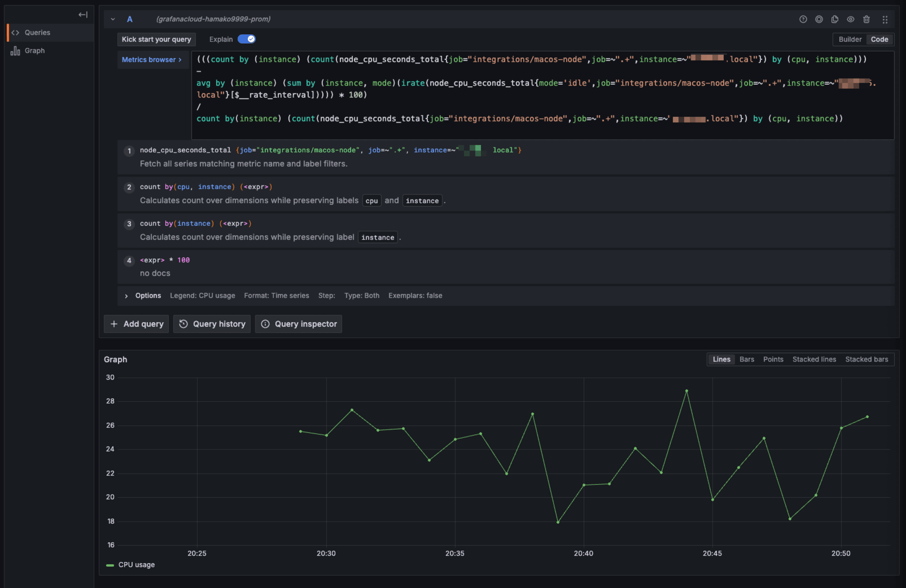Open Query history
This screenshot has height=588, width=906.
tap(212, 324)
